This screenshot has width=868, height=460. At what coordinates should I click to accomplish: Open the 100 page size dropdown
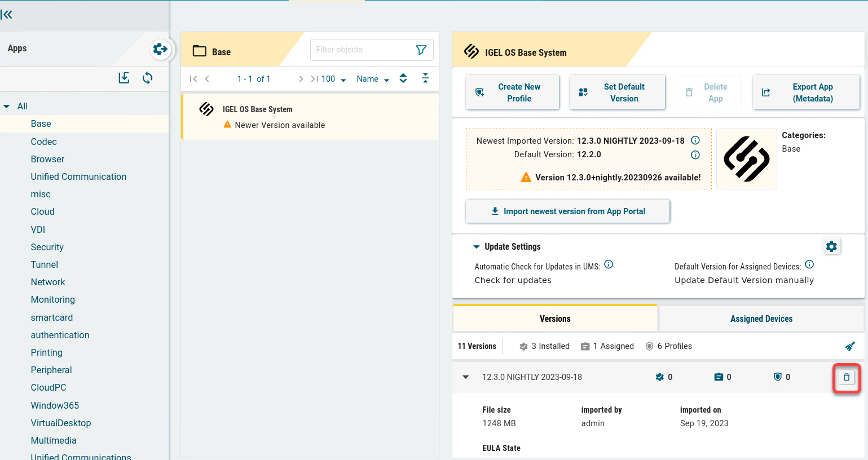(x=333, y=79)
